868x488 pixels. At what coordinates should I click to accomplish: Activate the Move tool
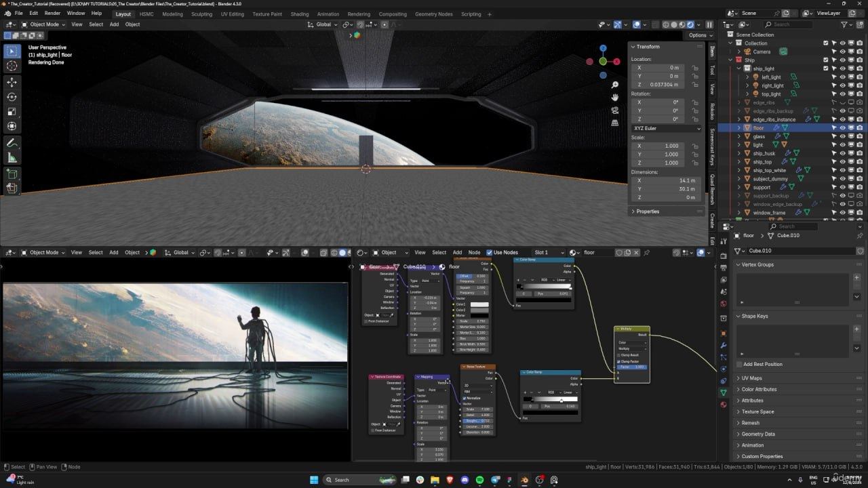click(12, 82)
